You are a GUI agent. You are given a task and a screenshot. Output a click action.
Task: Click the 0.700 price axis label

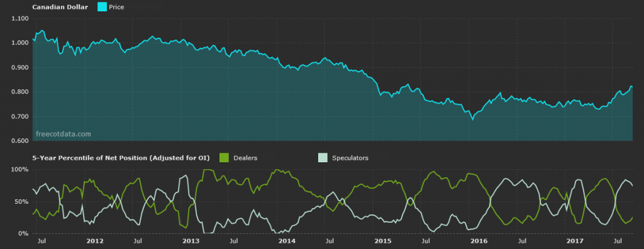20,117
